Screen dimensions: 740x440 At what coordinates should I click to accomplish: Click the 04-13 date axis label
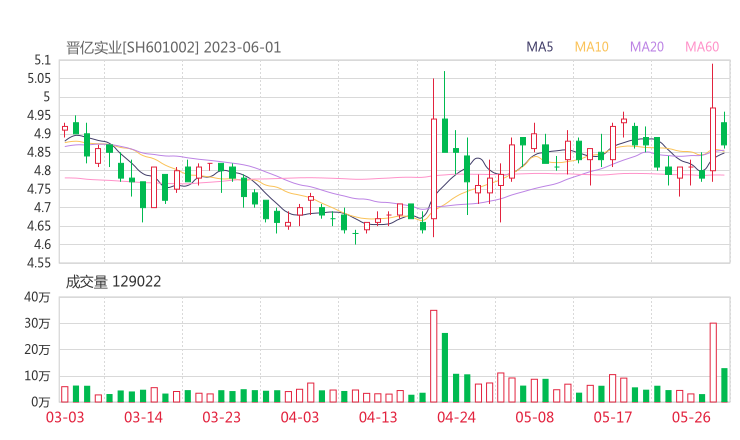coord(378,417)
